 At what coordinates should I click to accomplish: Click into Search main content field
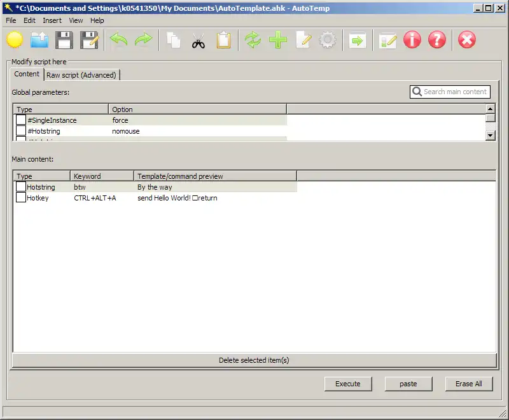[x=450, y=92]
